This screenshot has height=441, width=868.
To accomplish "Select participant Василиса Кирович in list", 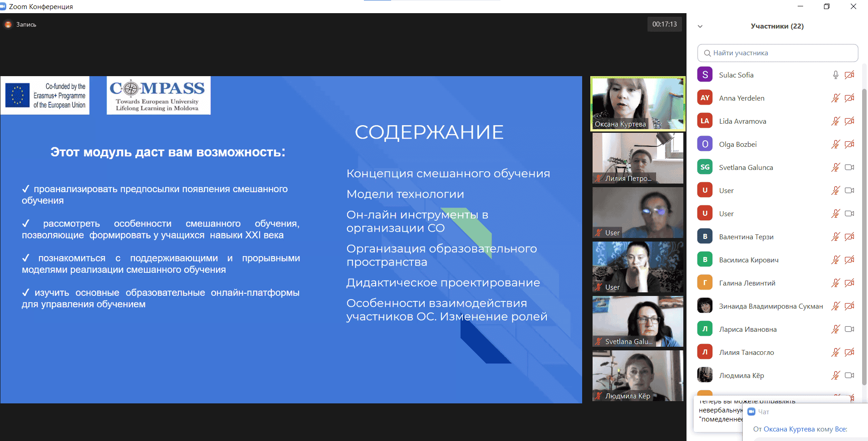I will click(x=748, y=260).
